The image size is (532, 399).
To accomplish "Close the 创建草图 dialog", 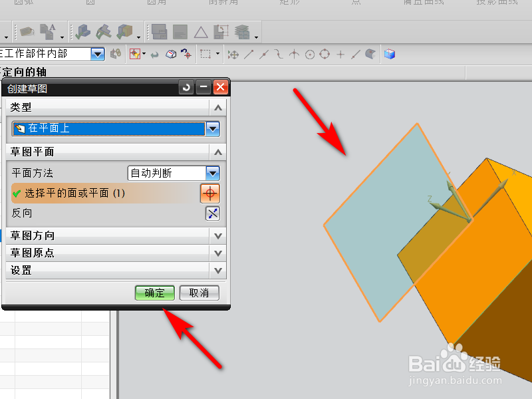I will [221, 88].
